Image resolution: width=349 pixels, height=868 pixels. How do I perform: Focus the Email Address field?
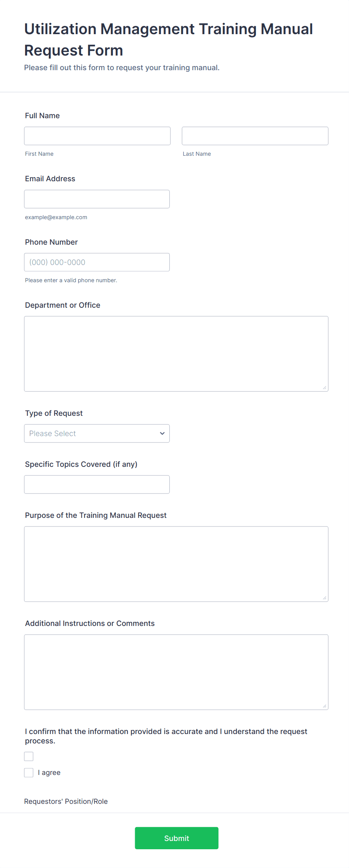[x=97, y=199]
